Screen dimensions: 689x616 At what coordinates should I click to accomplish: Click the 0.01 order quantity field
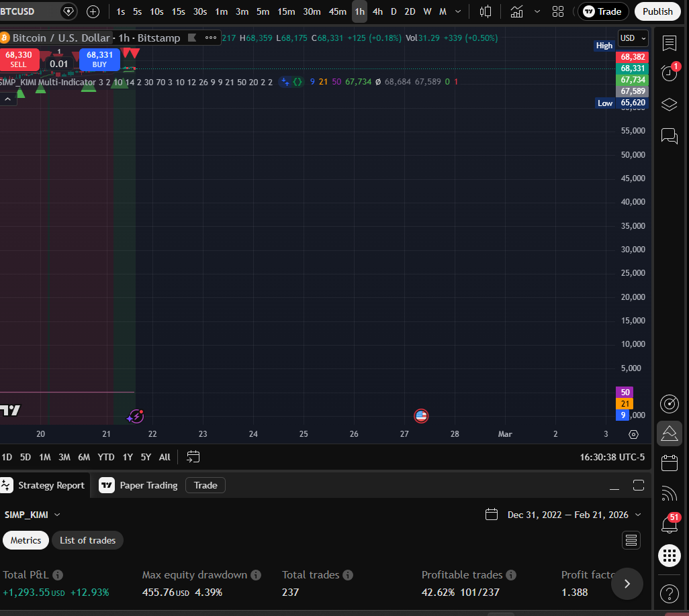point(58,63)
